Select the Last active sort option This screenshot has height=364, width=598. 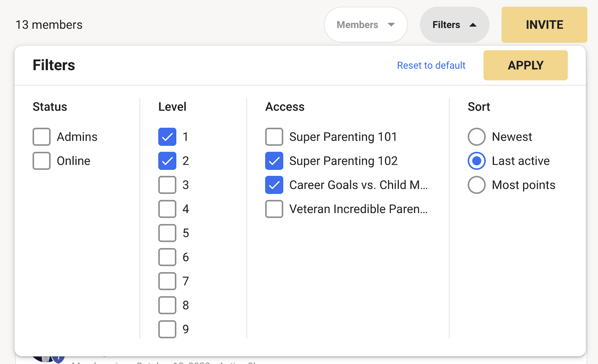tap(477, 161)
